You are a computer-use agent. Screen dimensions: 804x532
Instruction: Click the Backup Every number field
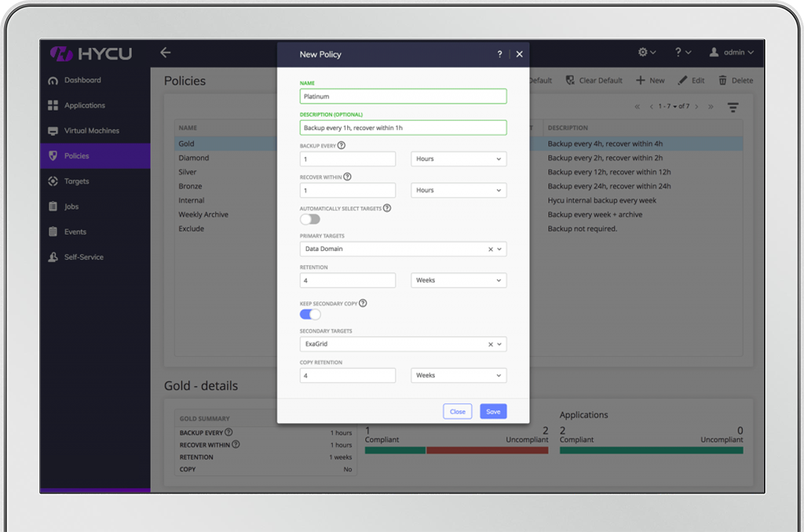(x=348, y=159)
